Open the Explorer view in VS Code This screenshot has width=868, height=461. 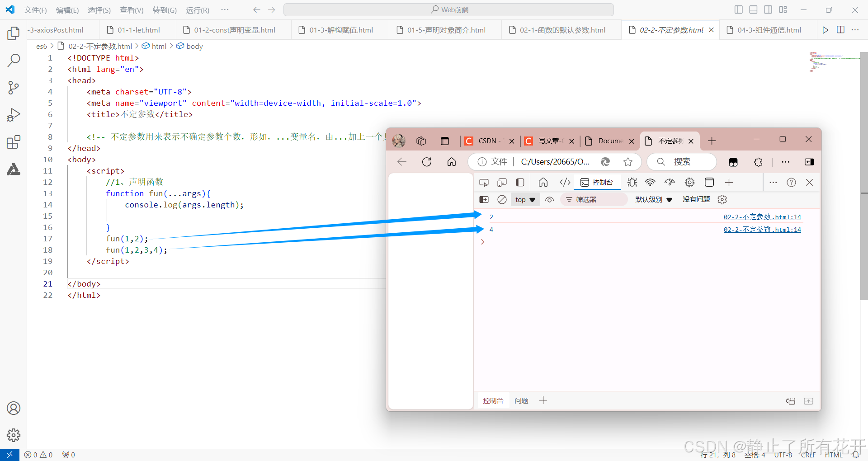pos(14,33)
